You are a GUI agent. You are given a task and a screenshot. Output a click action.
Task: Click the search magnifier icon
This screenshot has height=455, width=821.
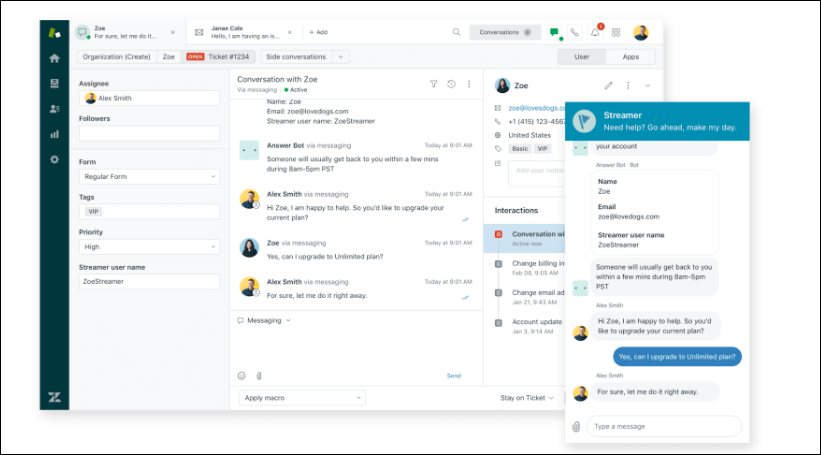point(457,32)
